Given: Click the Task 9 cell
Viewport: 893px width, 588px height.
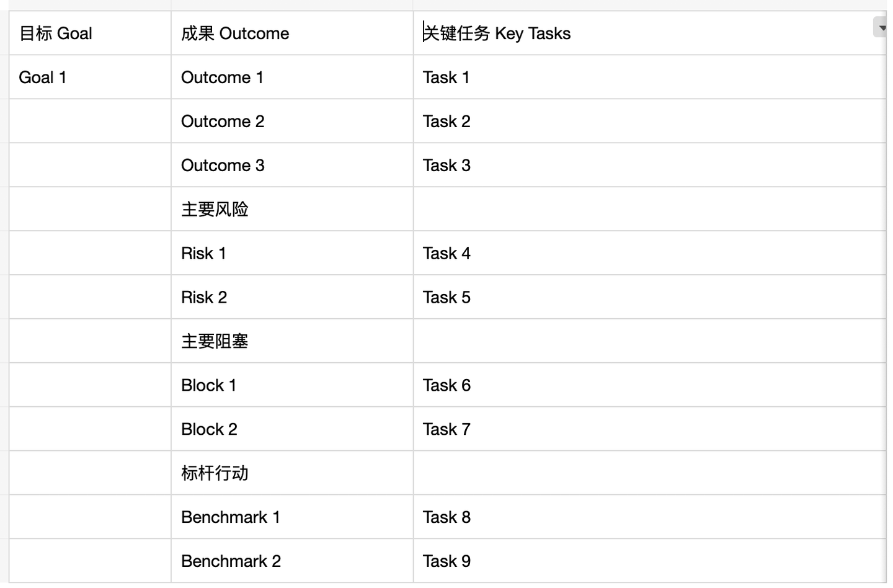Looking at the screenshot, I should (x=649, y=561).
